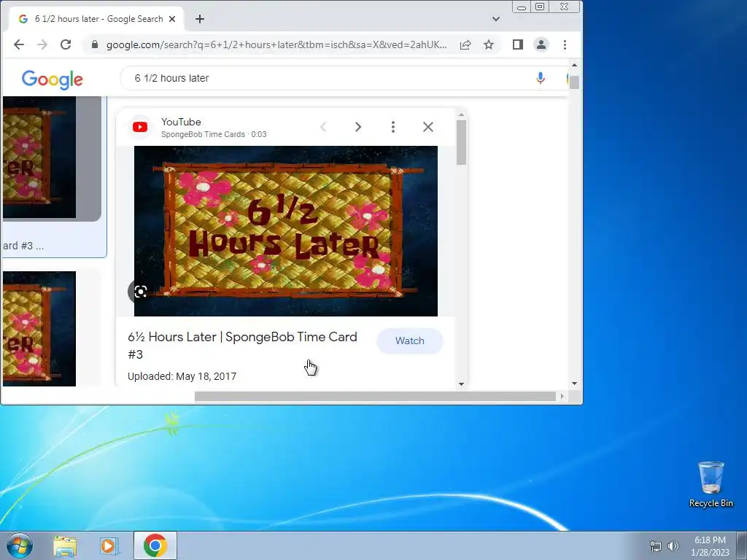Click 'SpongeBob Time Cards · 0:03' subtitle
747x560 pixels.
(x=214, y=134)
